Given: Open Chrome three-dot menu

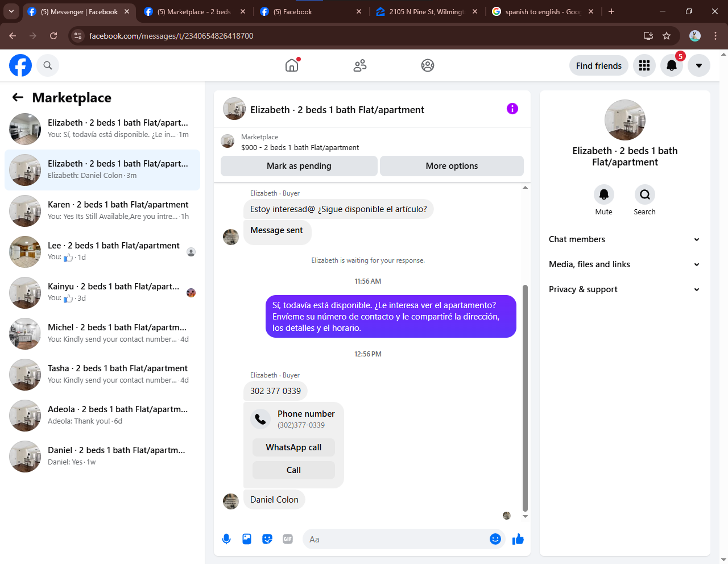Looking at the screenshot, I should pos(715,36).
